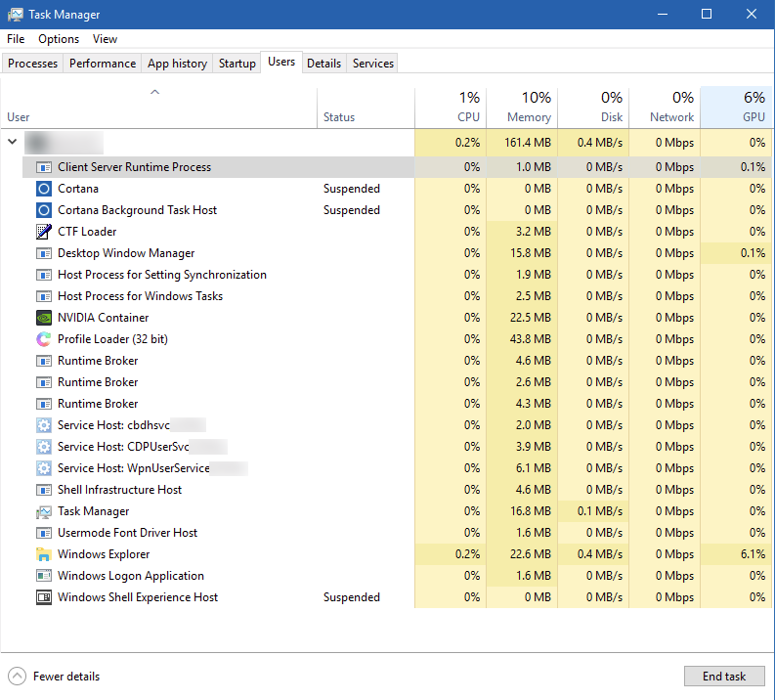
Task: Click Suspended status of Windows Shell Experience Host
Action: tap(352, 597)
